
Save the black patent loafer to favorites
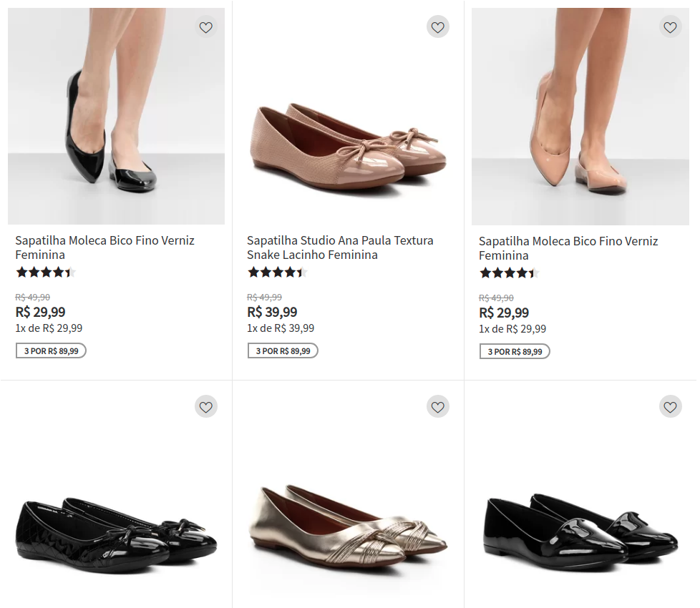click(670, 407)
